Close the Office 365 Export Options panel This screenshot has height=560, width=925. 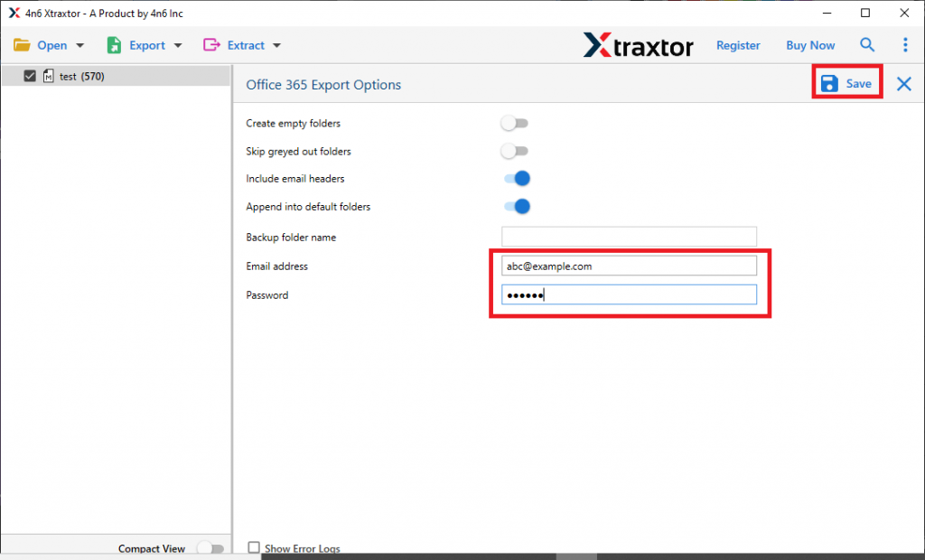coord(903,83)
